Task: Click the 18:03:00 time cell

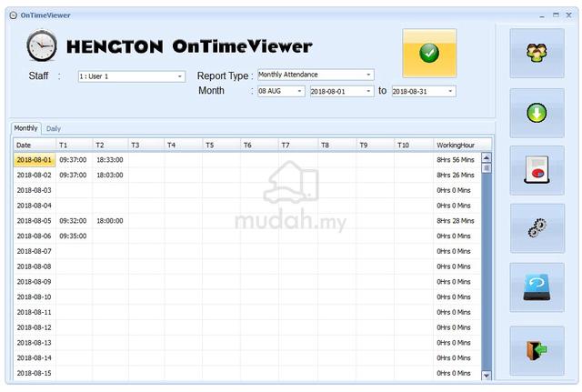Action: coord(110,176)
